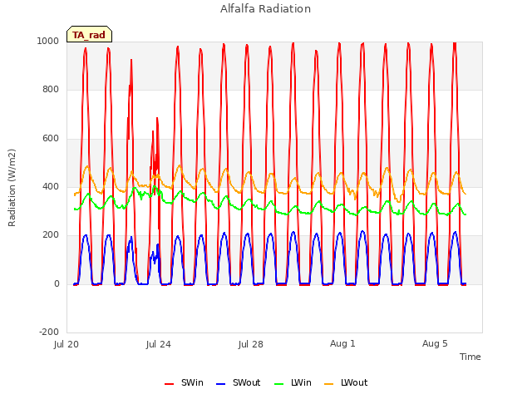The image size is (532, 399).
Task: Click the Jul 20 tick label
Action: [66, 344]
